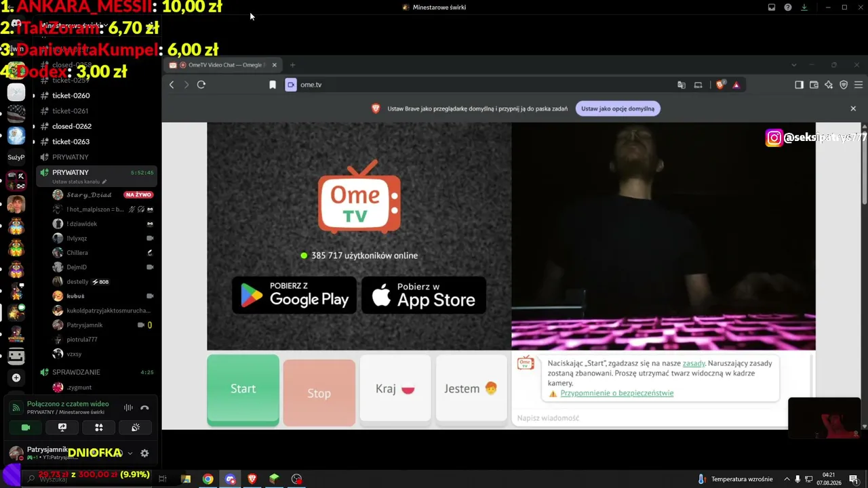Open Brave Leo AI sparkle icon

pyautogui.click(x=829, y=85)
